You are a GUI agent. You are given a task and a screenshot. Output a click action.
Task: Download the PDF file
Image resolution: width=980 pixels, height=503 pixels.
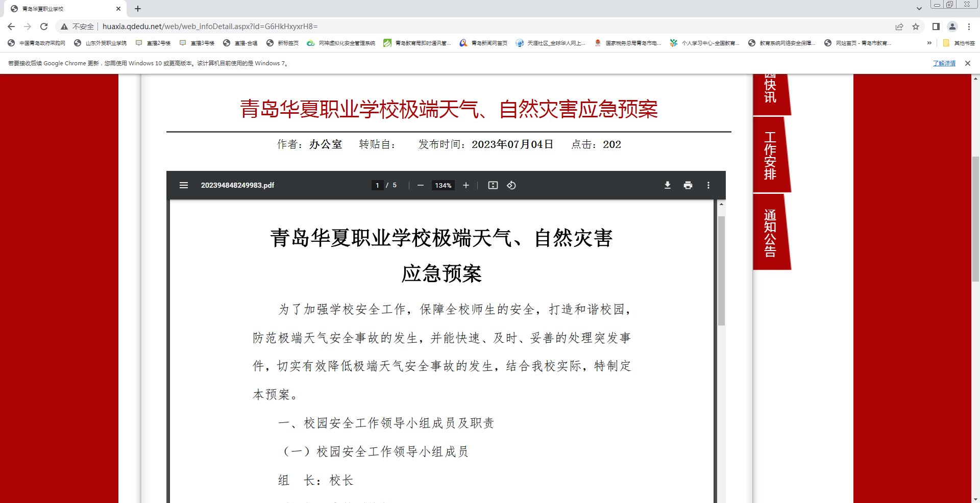[667, 185]
